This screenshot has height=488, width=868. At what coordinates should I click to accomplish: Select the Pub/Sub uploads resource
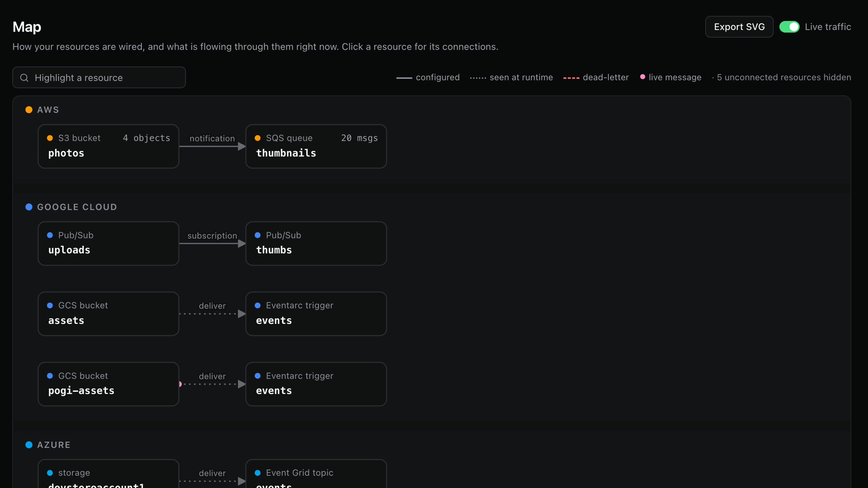108,243
